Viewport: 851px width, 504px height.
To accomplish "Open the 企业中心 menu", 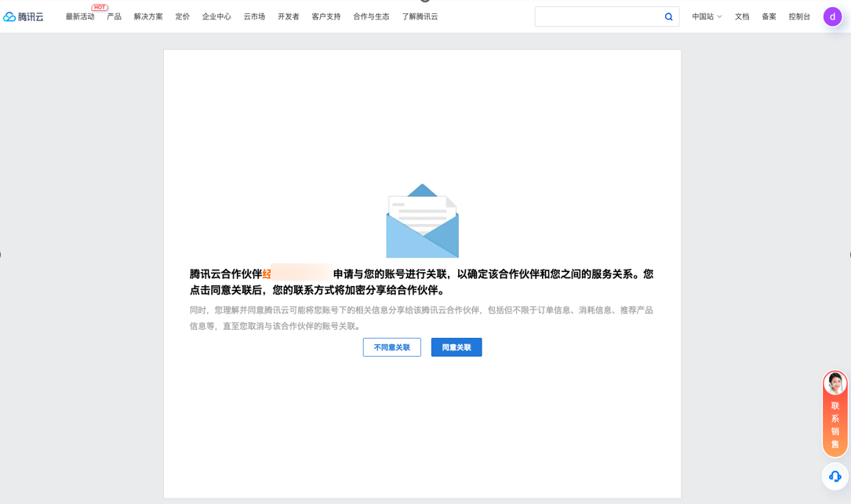I will click(x=216, y=16).
